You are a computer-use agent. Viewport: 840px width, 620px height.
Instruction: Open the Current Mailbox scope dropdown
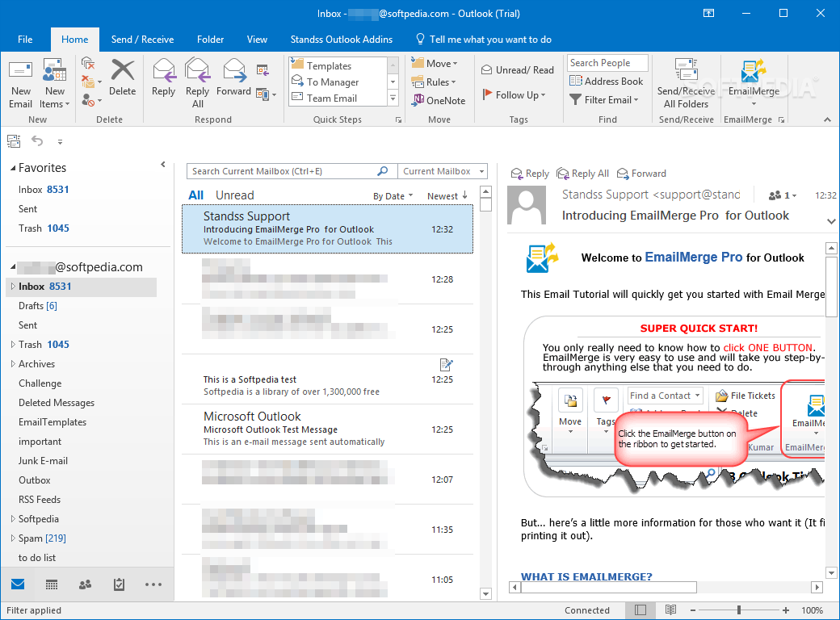tap(443, 171)
